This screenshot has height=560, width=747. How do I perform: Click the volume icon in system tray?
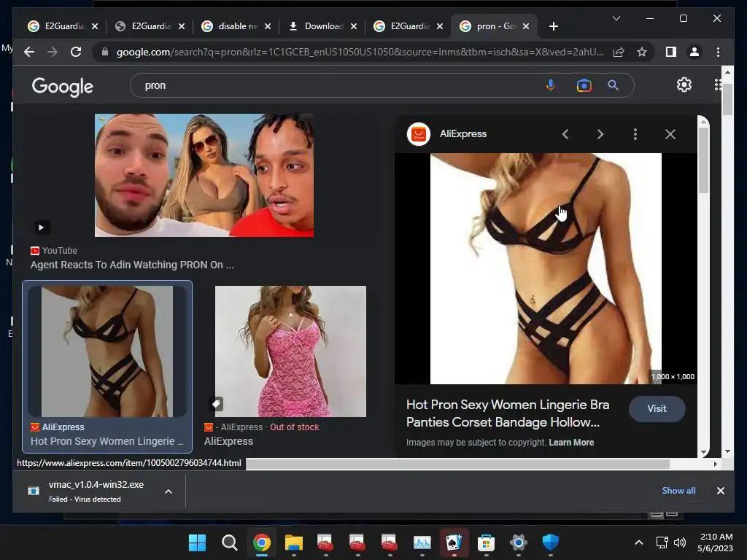[x=680, y=542]
